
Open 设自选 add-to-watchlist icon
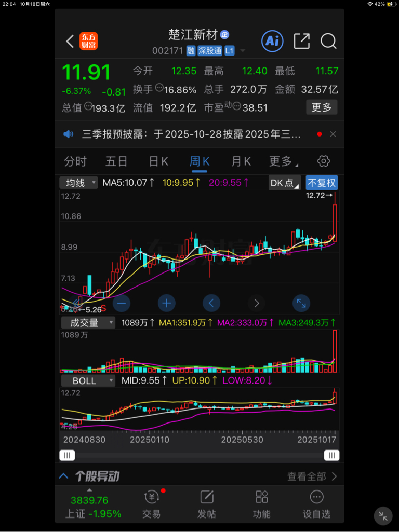pos(316,504)
